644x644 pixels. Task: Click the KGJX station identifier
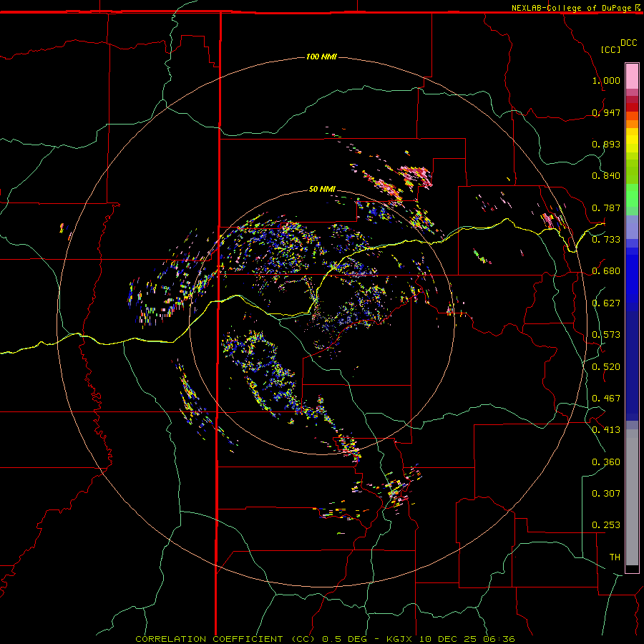click(x=399, y=639)
